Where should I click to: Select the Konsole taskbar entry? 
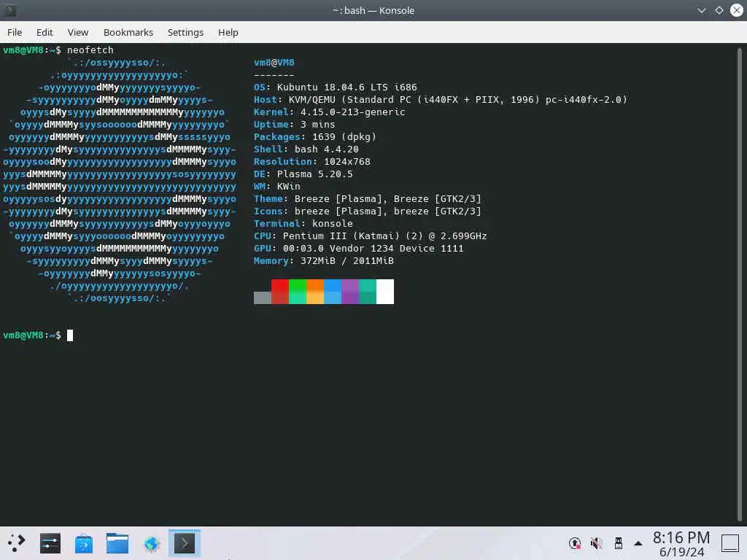[185, 542]
